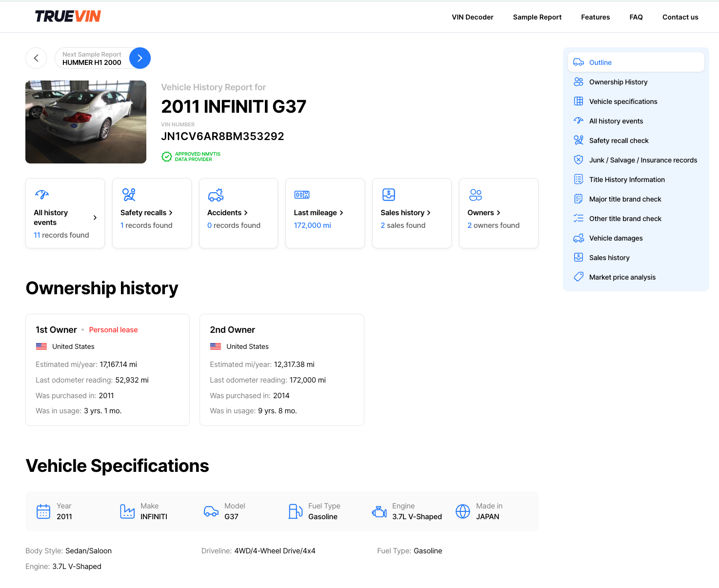719x588 pixels.
Task: Go to the previous sample report arrow
Action: 36,58
